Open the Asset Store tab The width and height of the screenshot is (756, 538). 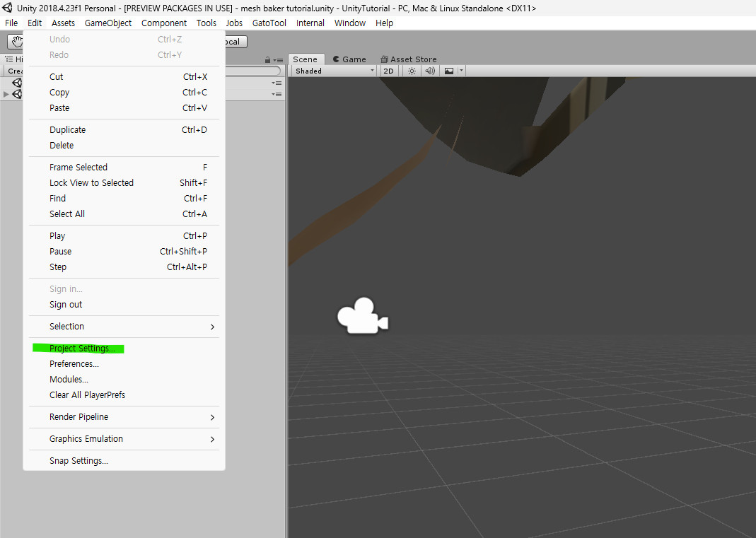409,59
